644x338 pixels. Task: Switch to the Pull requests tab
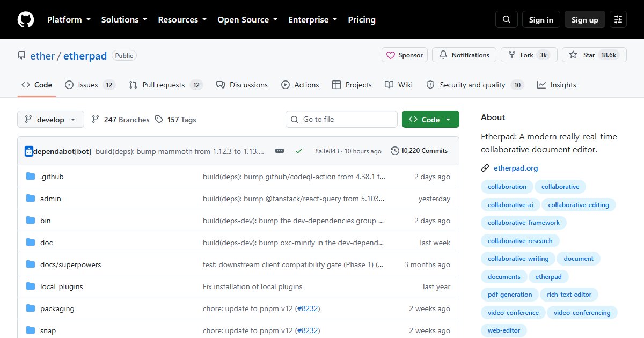point(166,85)
